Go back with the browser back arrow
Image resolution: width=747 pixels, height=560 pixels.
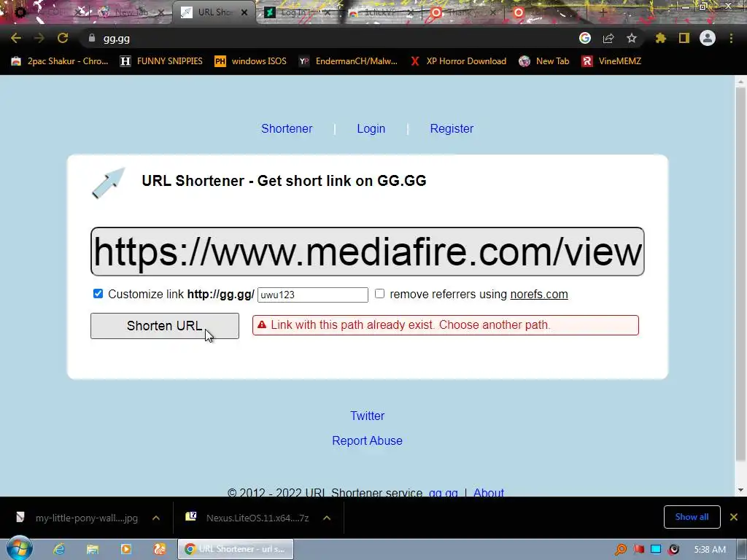coord(16,38)
